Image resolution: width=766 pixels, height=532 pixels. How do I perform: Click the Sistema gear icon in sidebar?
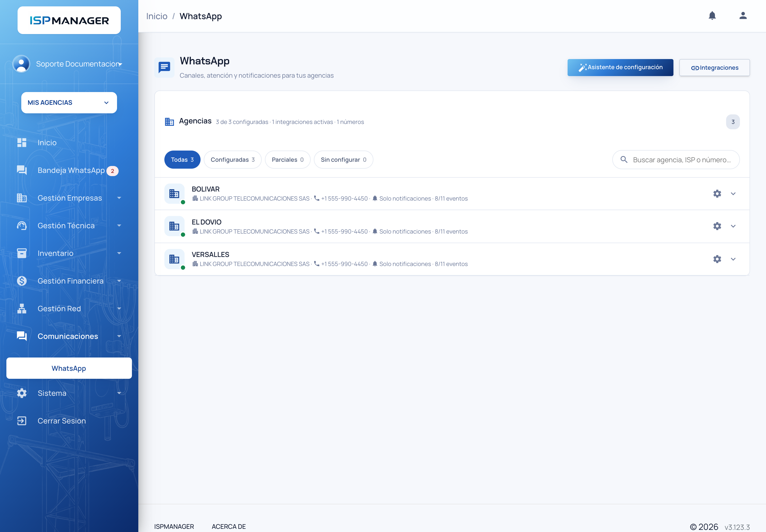[22, 393]
